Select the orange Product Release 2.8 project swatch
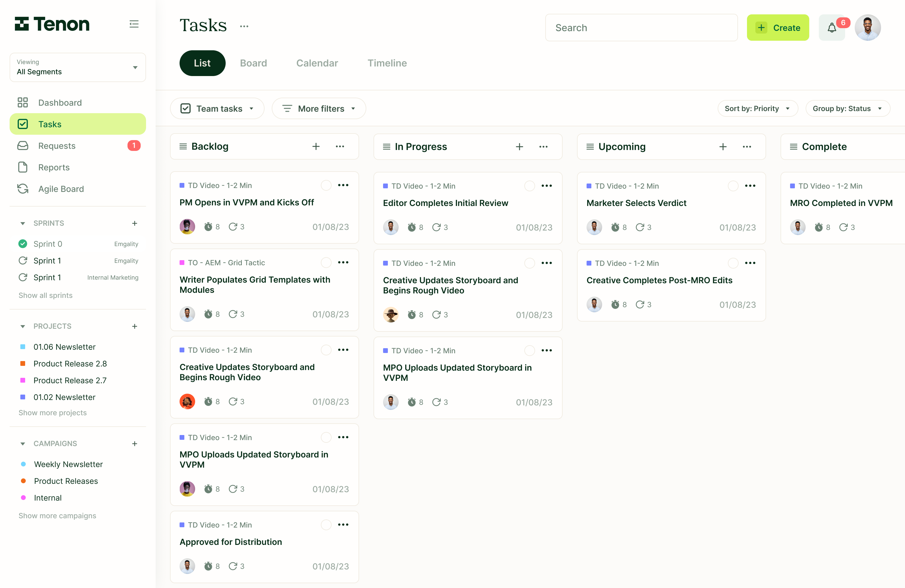 point(23,363)
